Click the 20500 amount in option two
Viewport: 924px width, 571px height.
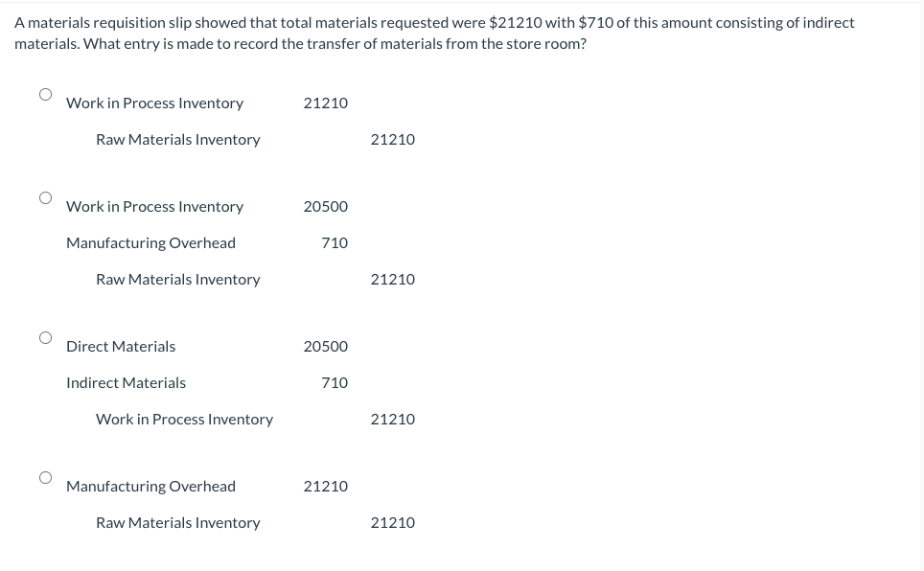[x=325, y=206]
